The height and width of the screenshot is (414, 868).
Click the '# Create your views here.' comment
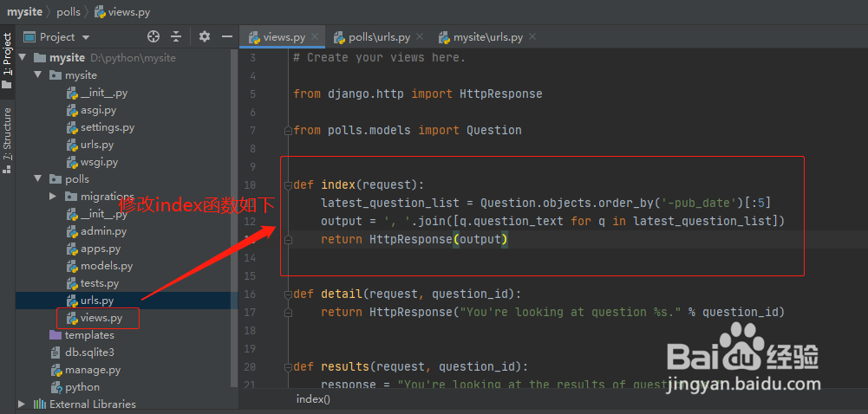(380, 57)
